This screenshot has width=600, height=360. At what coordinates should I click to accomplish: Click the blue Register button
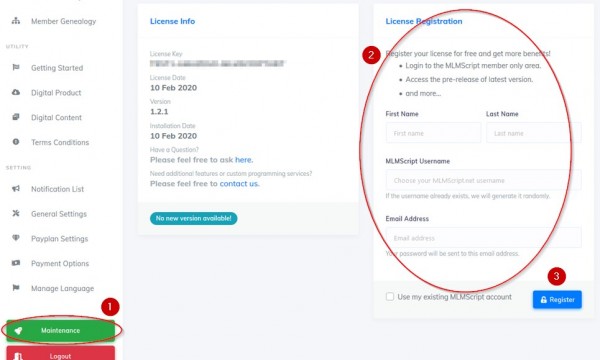click(557, 300)
